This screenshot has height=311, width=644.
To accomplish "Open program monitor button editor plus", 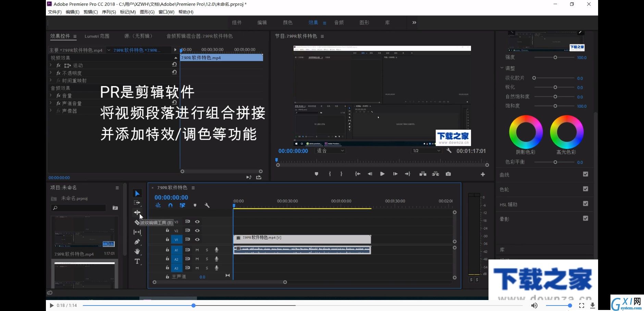I will [483, 175].
